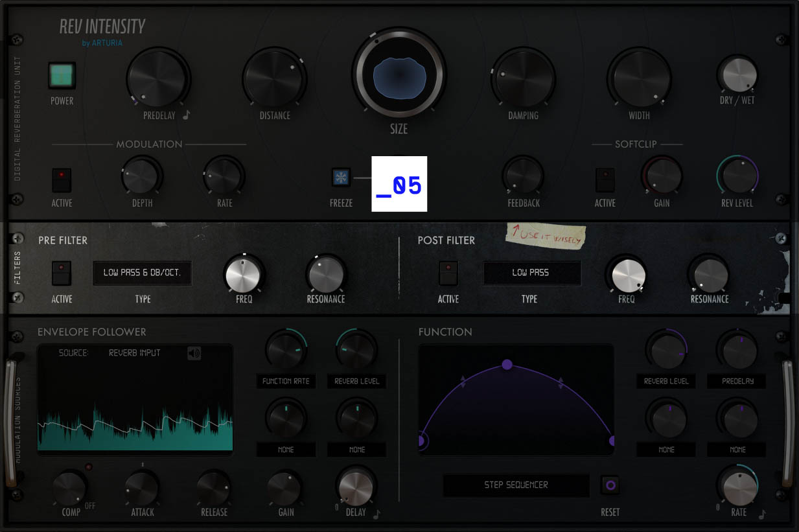The image size is (799, 532).
Task: Click the Function Rate sync note icon
Action: pos(762,514)
